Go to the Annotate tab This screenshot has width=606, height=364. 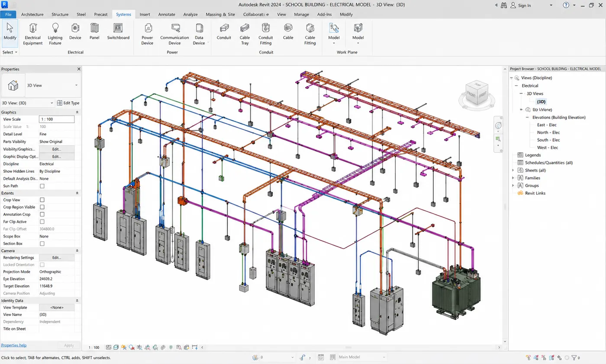click(x=167, y=14)
